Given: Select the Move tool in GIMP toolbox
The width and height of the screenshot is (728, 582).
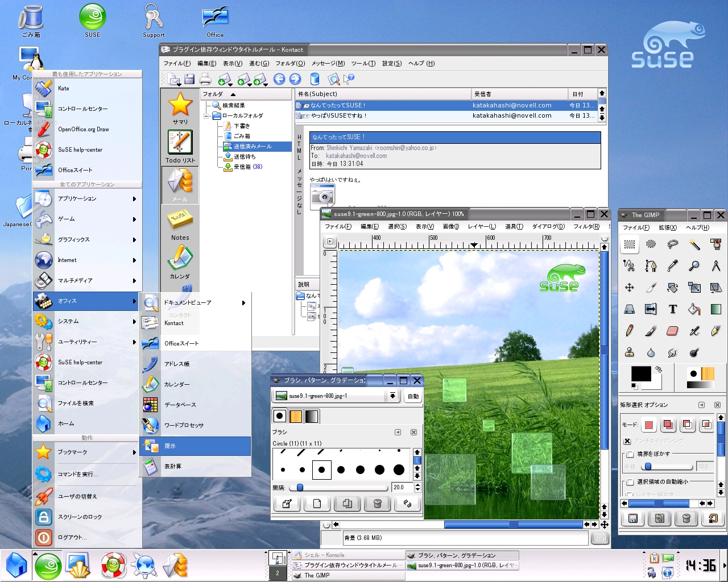Looking at the screenshot, I should coord(630,288).
